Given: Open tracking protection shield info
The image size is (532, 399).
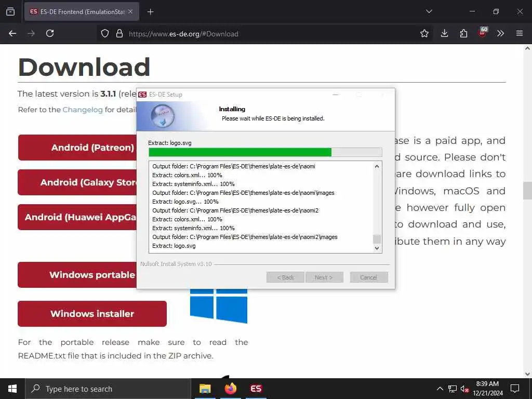Looking at the screenshot, I should [105, 33].
